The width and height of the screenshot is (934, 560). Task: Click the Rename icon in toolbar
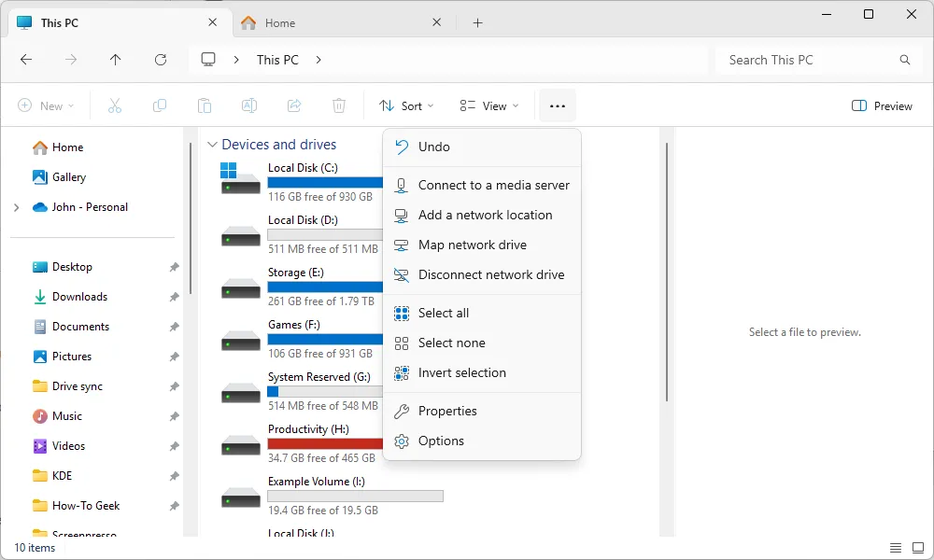(249, 105)
